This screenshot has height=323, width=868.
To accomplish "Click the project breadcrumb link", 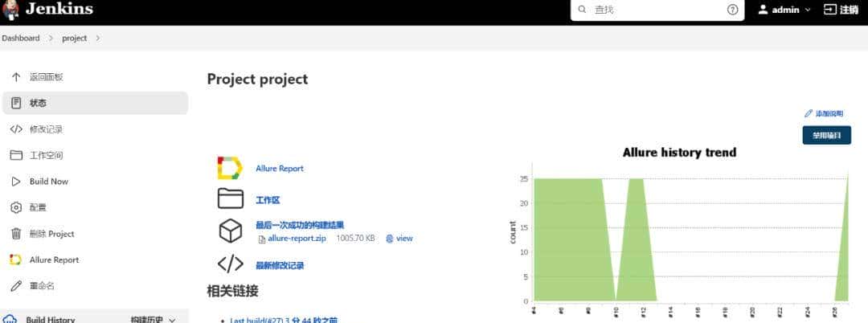I will coord(74,38).
